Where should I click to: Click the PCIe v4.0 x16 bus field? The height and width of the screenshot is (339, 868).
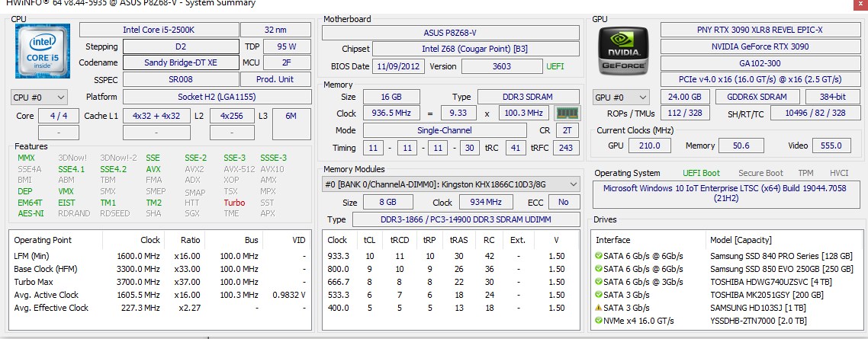click(760, 79)
